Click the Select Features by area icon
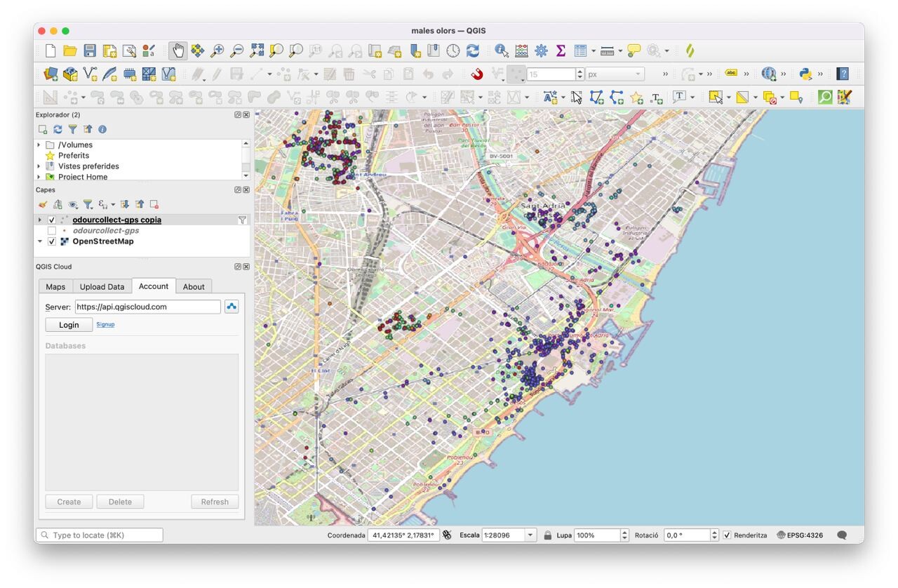The width and height of the screenshot is (898, 588). [x=716, y=98]
